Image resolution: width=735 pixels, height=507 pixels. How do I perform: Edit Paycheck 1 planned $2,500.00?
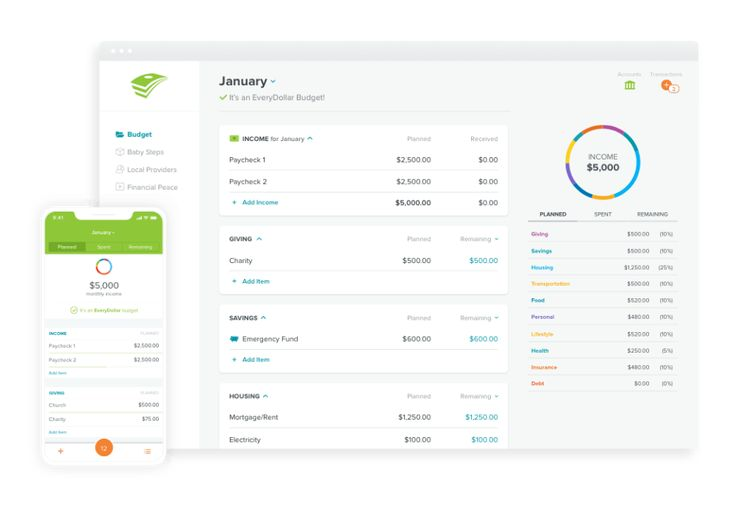(x=413, y=160)
